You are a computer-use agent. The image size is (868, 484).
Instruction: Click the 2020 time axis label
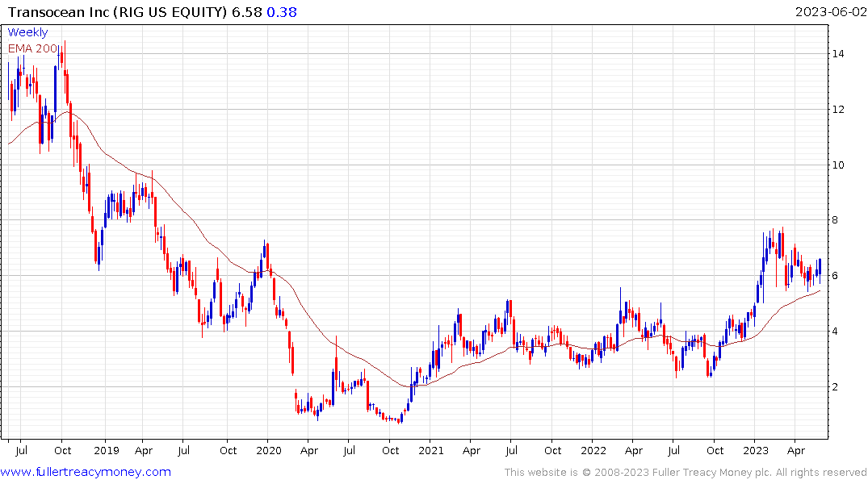269,450
